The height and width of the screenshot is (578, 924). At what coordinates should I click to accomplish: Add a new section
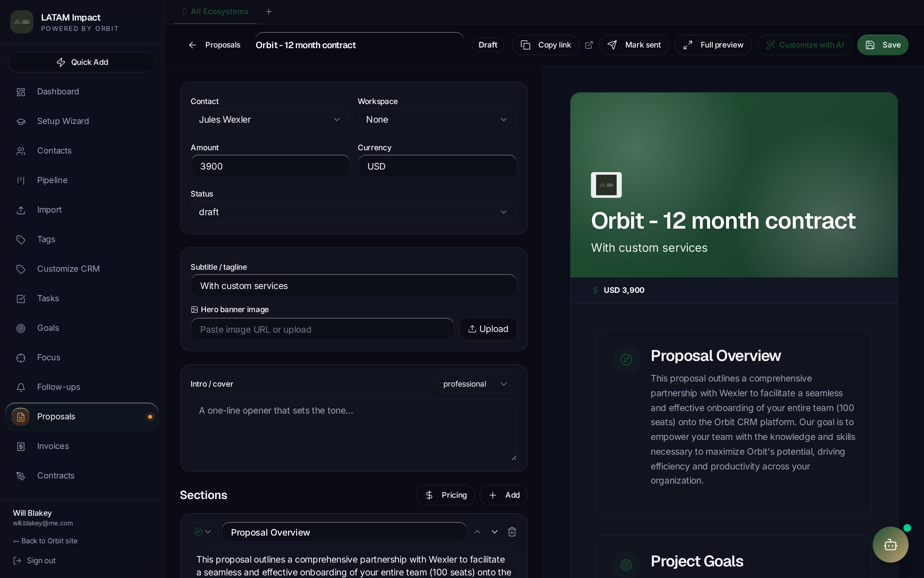tap(504, 495)
